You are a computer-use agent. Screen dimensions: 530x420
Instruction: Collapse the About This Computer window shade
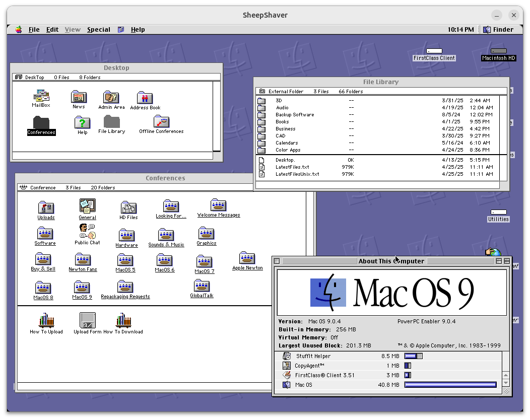click(x=507, y=261)
